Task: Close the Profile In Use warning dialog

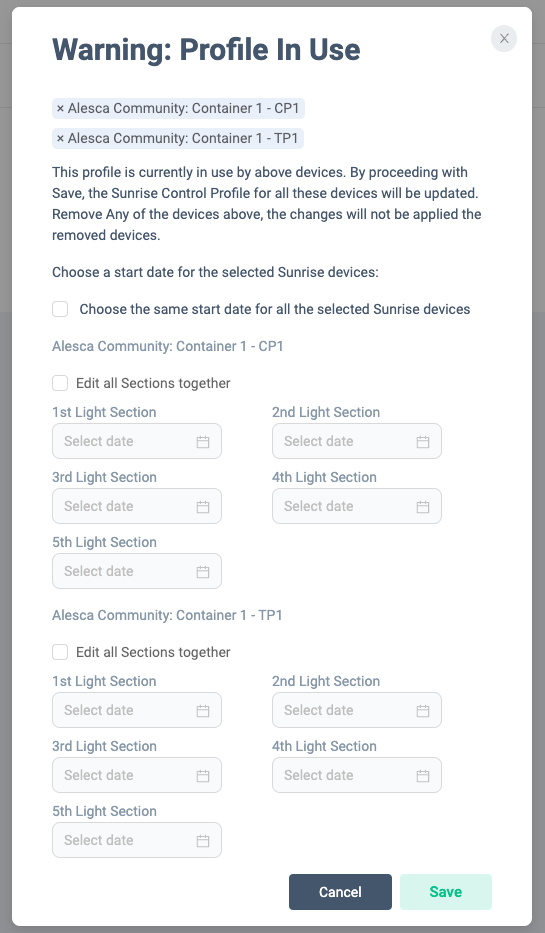Action: (504, 39)
